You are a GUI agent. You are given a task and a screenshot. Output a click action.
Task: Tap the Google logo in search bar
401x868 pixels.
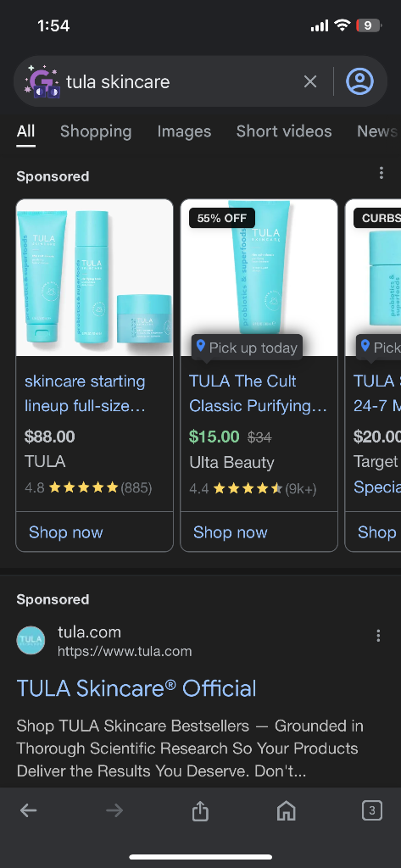pos(42,82)
